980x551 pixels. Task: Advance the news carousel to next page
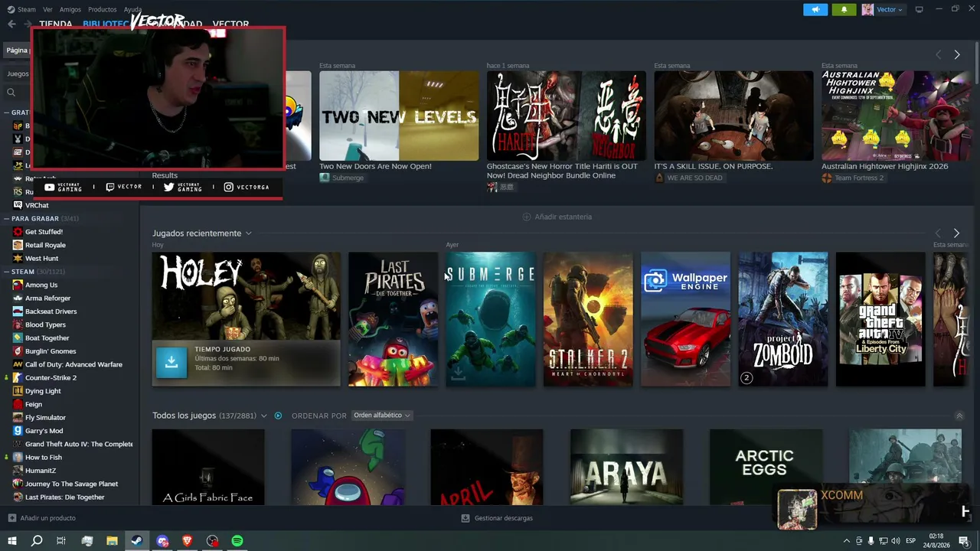957,55
